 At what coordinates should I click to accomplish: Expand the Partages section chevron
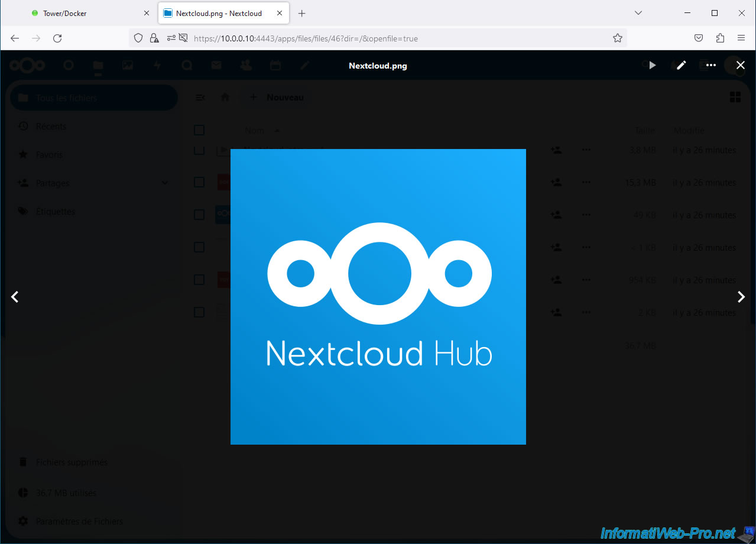click(165, 183)
